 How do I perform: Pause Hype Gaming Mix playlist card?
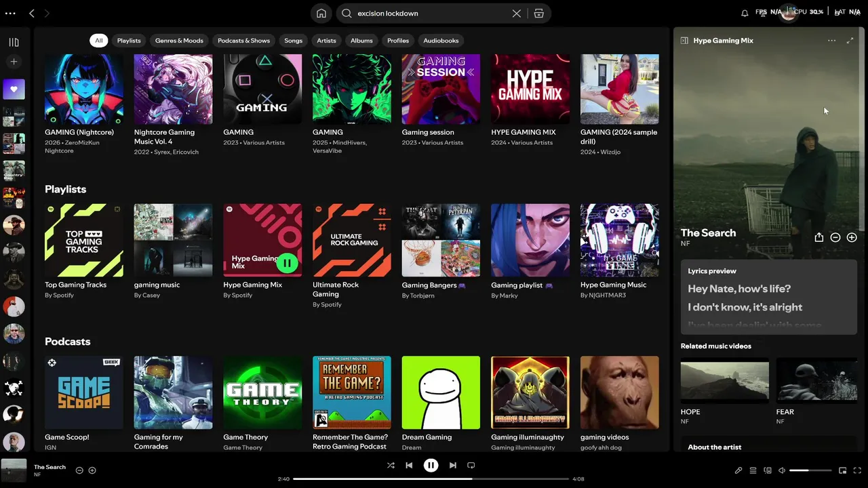(287, 262)
